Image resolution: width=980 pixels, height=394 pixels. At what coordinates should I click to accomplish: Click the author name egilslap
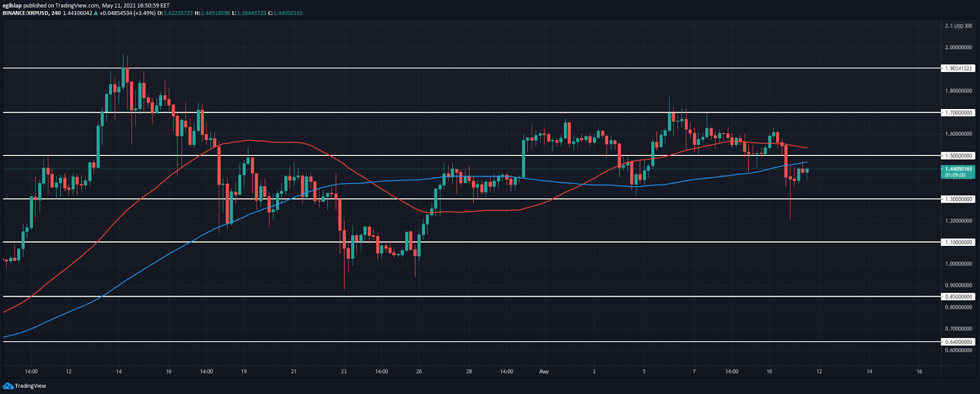coord(12,6)
